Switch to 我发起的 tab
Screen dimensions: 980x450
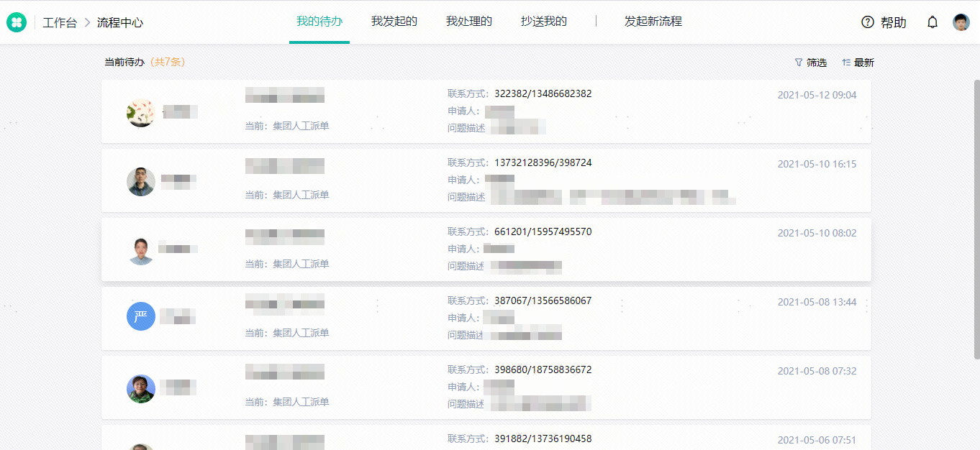(394, 22)
